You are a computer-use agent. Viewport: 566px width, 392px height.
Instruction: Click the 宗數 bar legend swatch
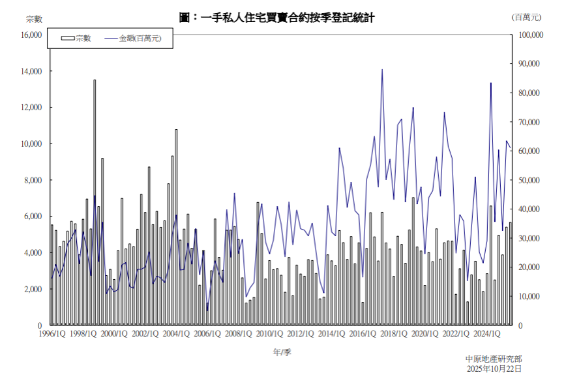click(67, 39)
